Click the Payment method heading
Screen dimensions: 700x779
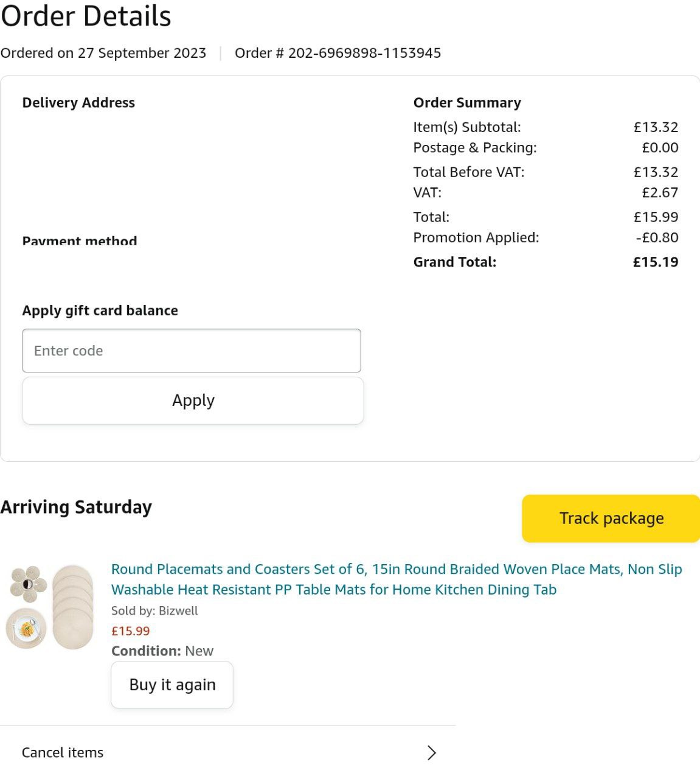[x=80, y=241]
